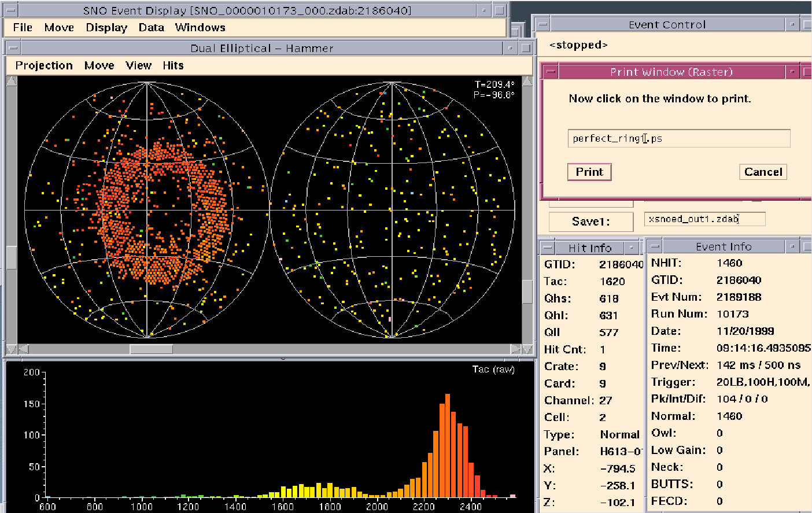Open window menu icon of SNO Event Display
The height and width of the screenshot is (513, 812).
[10, 10]
